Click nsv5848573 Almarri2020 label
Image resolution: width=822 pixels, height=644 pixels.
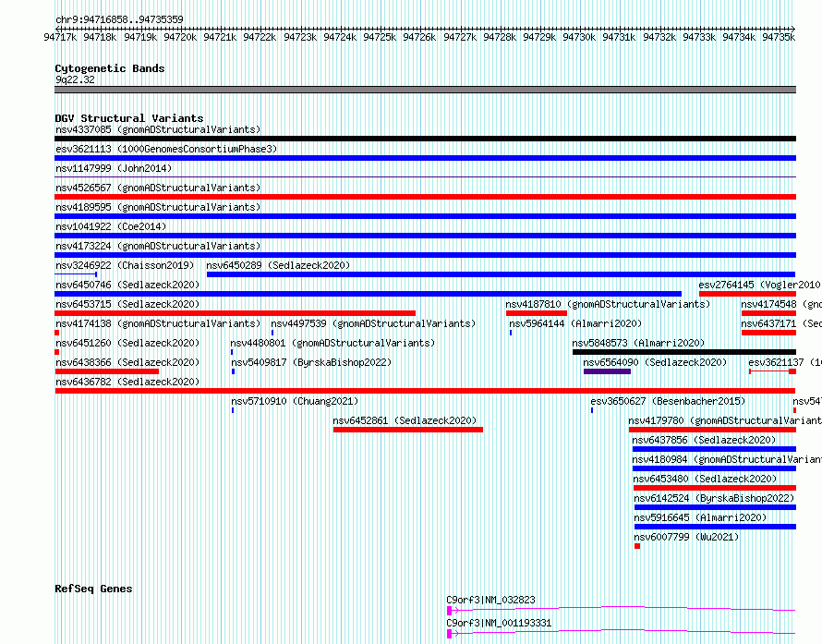pyautogui.click(x=638, y=343)
